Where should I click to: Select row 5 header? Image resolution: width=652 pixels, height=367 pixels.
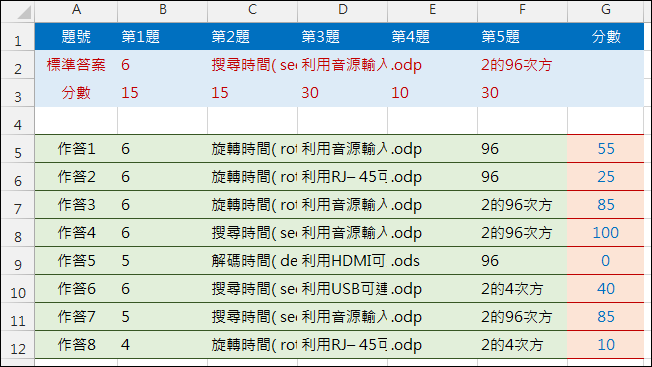18,149
